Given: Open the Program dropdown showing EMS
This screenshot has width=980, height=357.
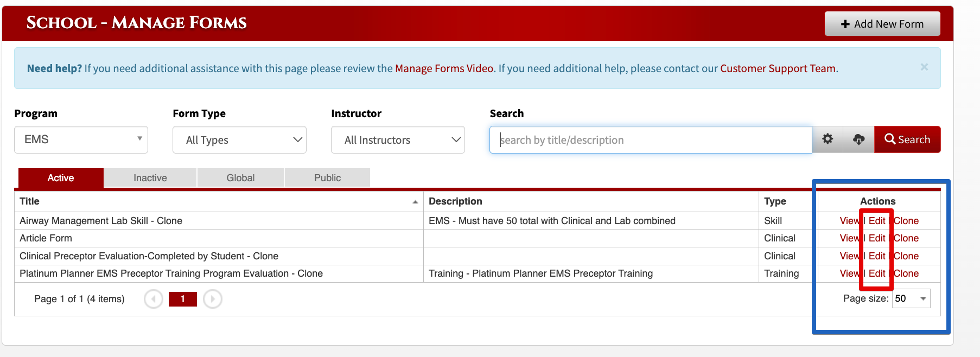Looking at the screenshot, I should [x=81, y=139].
